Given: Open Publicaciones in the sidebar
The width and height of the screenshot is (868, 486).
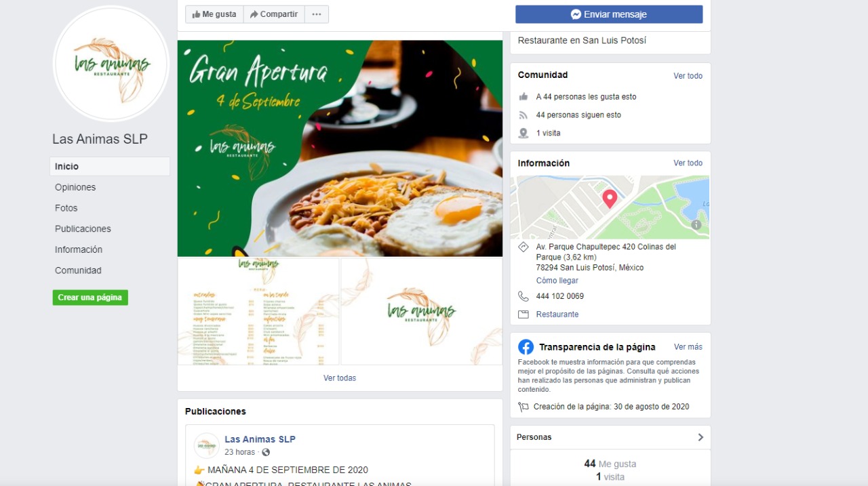Looking at the screenshot, I should click(83, 229).
